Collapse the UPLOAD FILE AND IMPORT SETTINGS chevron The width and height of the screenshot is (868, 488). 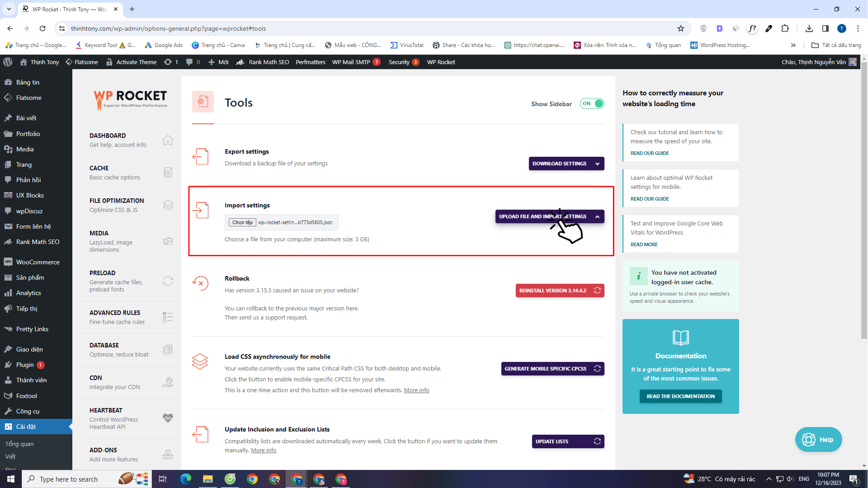click(598, 216)
